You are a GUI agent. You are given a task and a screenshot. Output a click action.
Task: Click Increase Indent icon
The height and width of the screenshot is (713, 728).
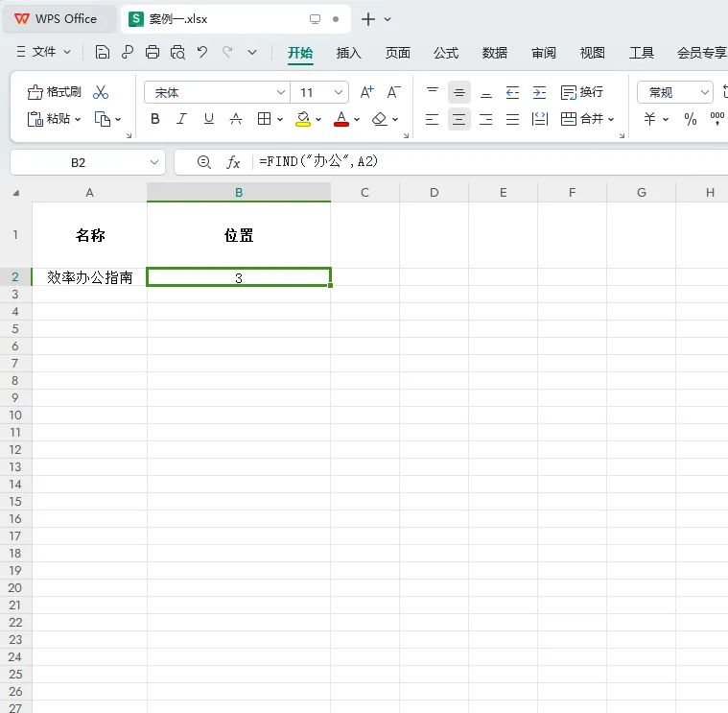click(539, 92)
